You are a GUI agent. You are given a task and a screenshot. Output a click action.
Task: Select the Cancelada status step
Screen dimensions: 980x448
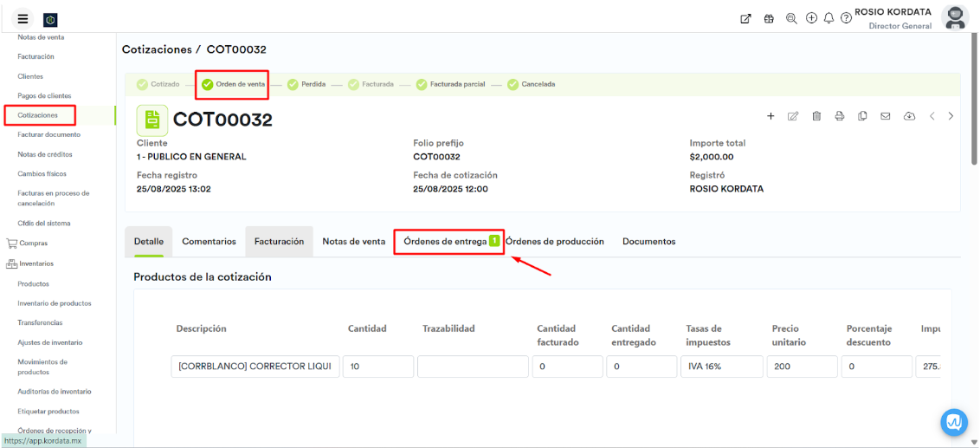coord(532,84)
